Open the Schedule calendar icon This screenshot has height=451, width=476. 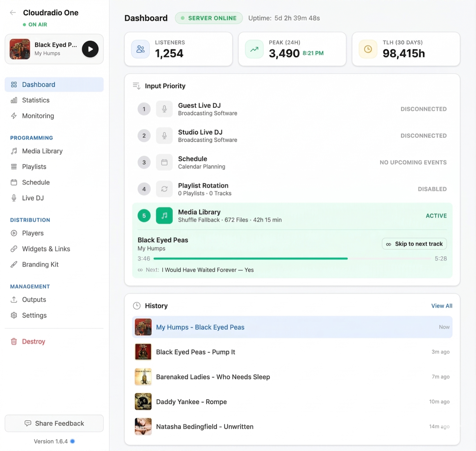[14, 182]
